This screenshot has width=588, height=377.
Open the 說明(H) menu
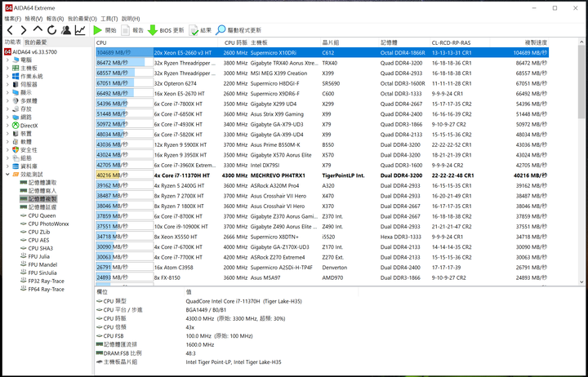click(x=131, y=19)
